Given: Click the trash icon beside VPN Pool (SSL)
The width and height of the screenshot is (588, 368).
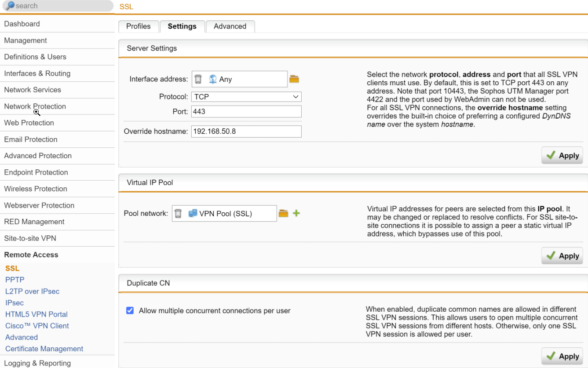Looking at the screenshot, I should tap(178, 214).
